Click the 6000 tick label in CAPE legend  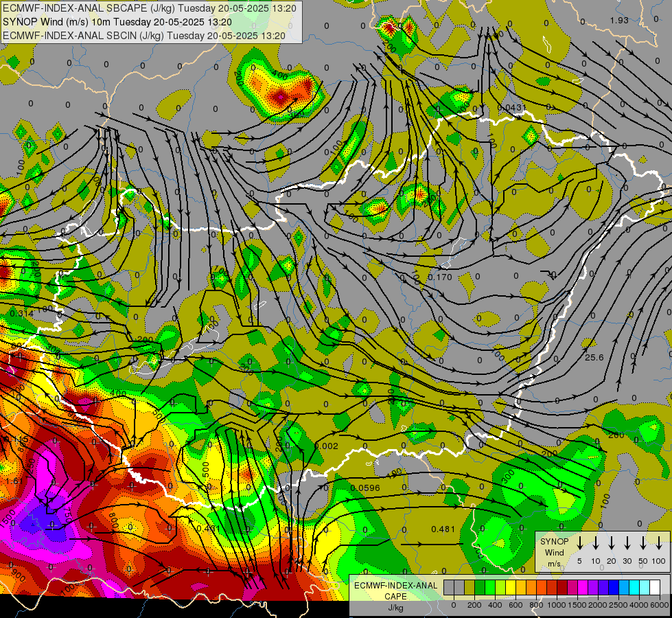tap(660, 605)
